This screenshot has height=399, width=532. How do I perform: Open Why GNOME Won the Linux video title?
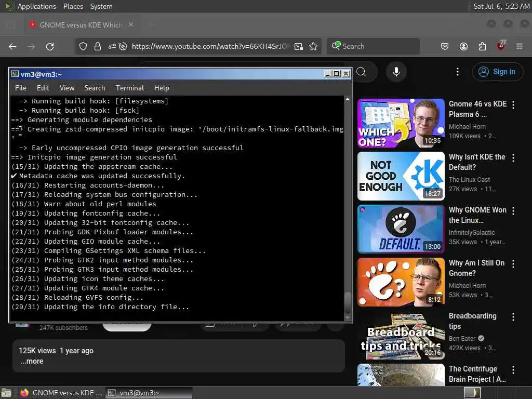click(477, 215)
